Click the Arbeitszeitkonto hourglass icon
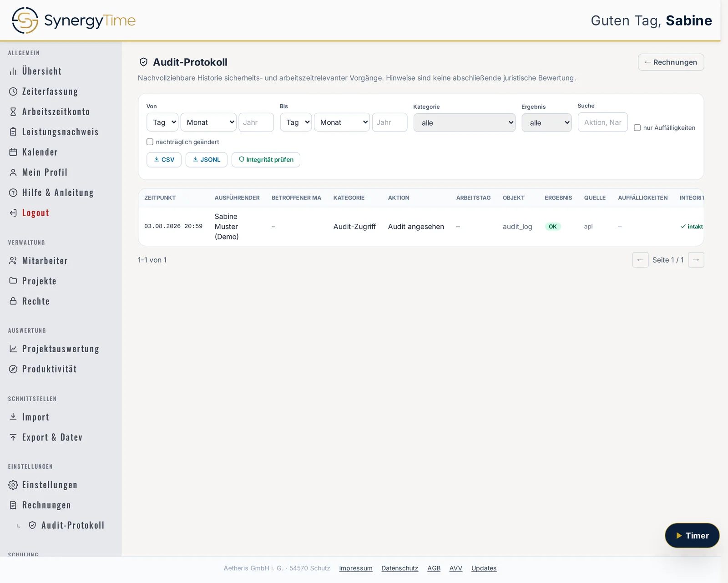Viewport: 728px width, 583px height. (13, 112)
